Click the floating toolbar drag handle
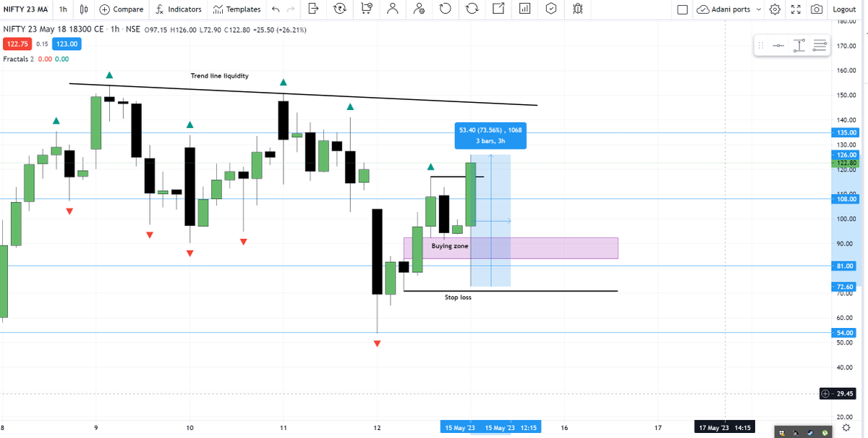Image resolution: width=868 pixels, height=438 pixels. point(760,46)
